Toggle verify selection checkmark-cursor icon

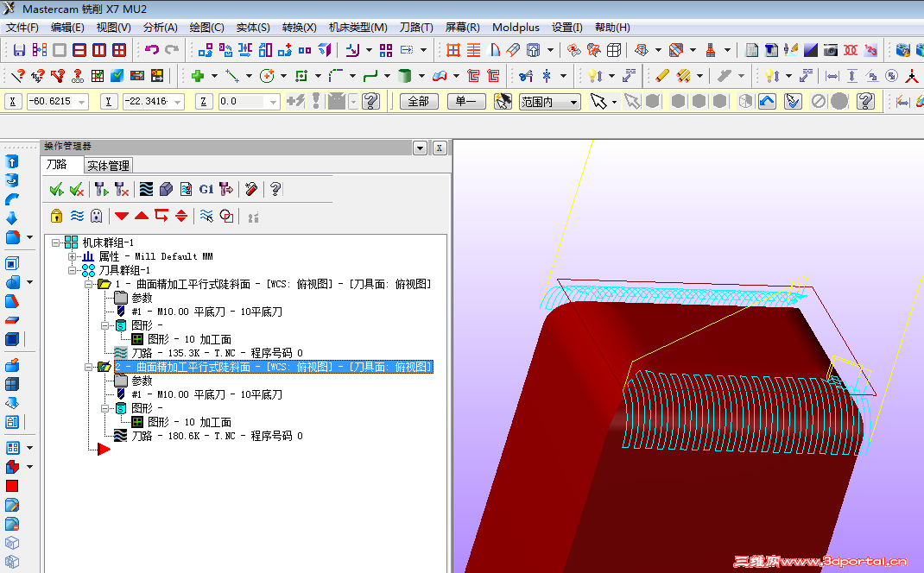click(794, 101)
